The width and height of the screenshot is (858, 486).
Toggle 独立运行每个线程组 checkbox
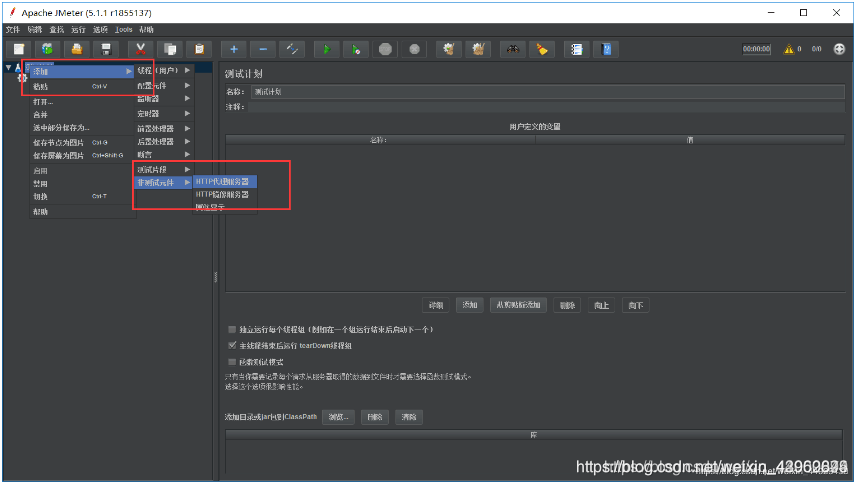point(232,329)
